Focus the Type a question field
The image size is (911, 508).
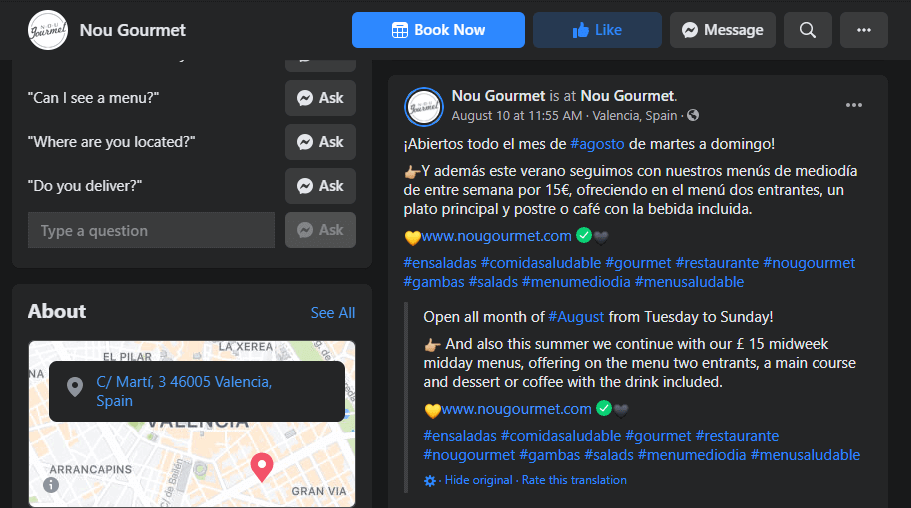point(151,230)
